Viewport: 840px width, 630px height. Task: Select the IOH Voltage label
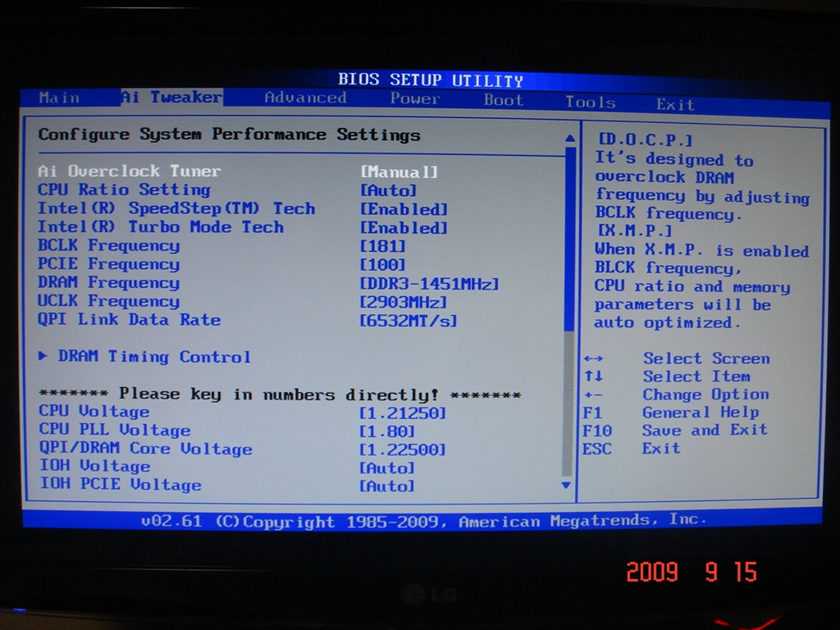pos(95,466)
